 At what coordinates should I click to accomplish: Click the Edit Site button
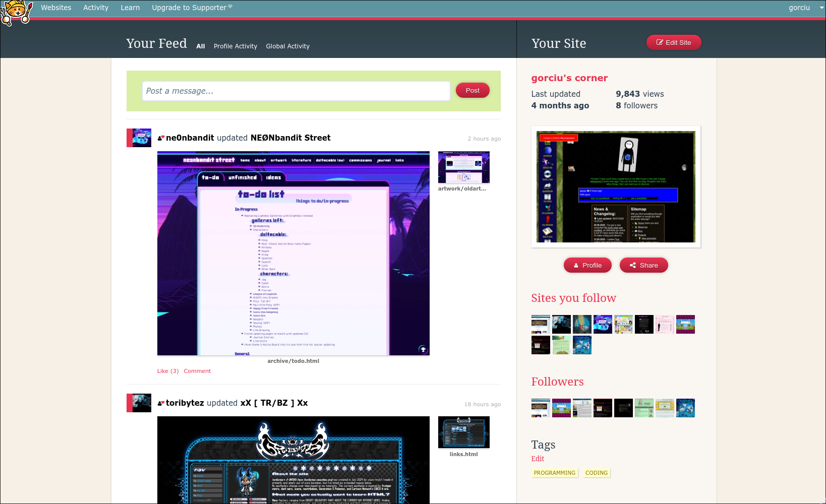674,42
